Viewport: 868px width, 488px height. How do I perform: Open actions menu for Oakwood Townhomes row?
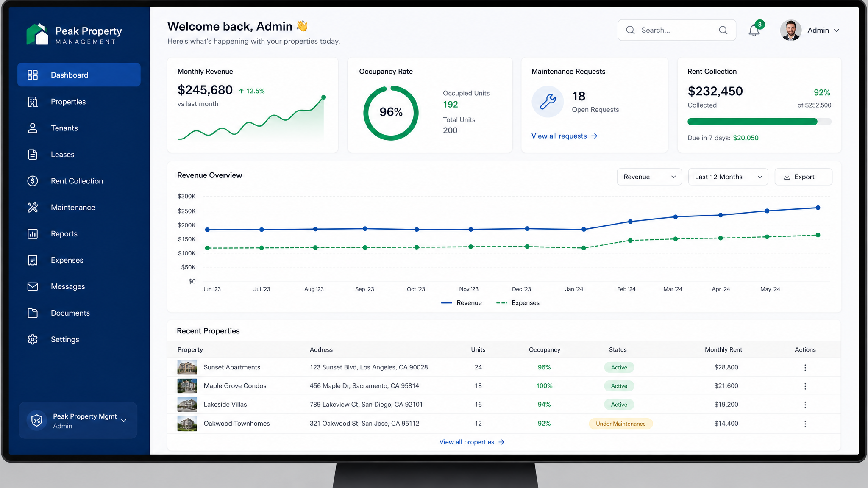click(805, 424)
